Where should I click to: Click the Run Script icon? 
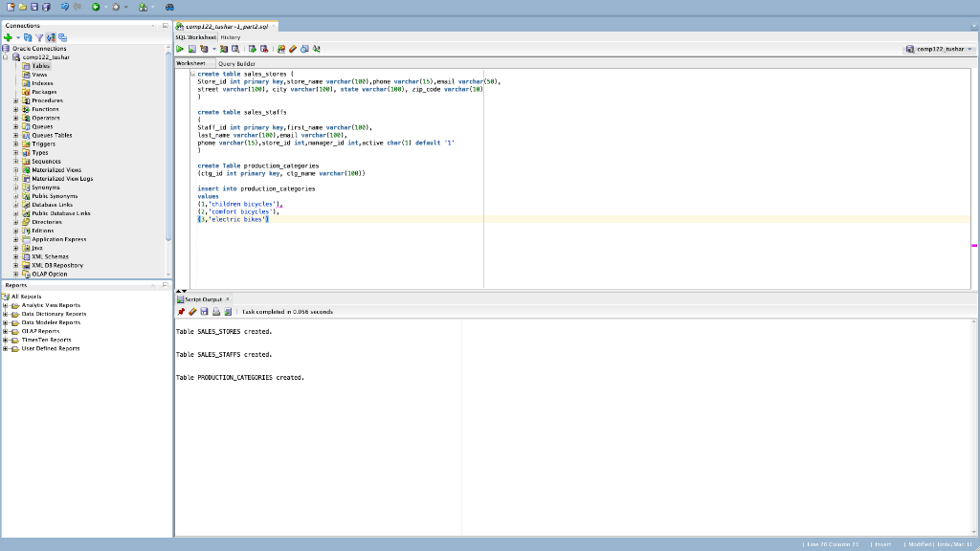191,49
